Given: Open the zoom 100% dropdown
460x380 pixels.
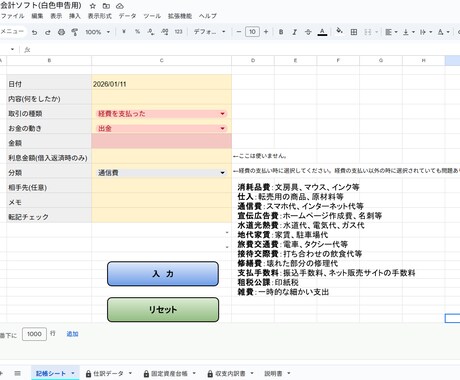Looking at the screenshot, I should click(x=97, y=32).
